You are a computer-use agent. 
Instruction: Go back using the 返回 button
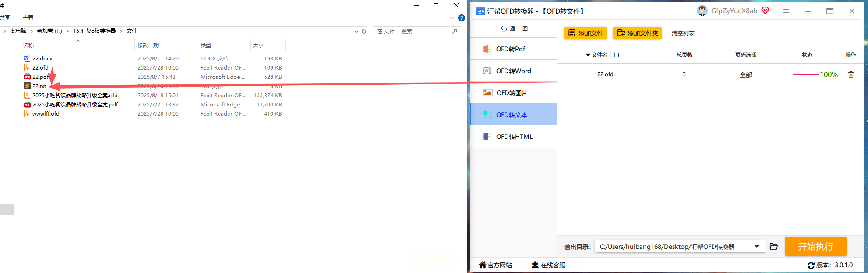pyautogui.click(x=514, y=28)
